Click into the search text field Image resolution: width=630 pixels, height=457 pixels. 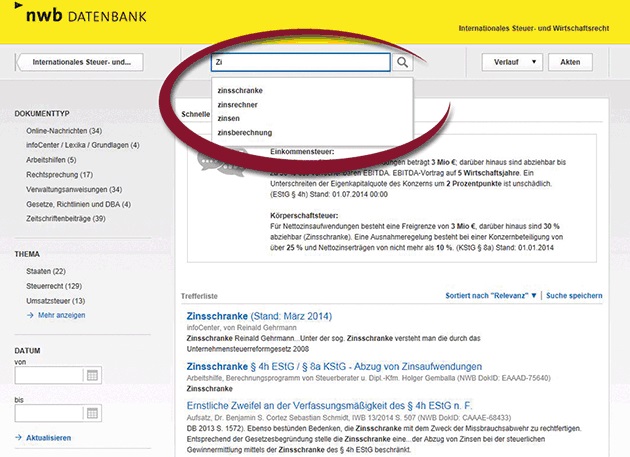[x=300, y=62]
